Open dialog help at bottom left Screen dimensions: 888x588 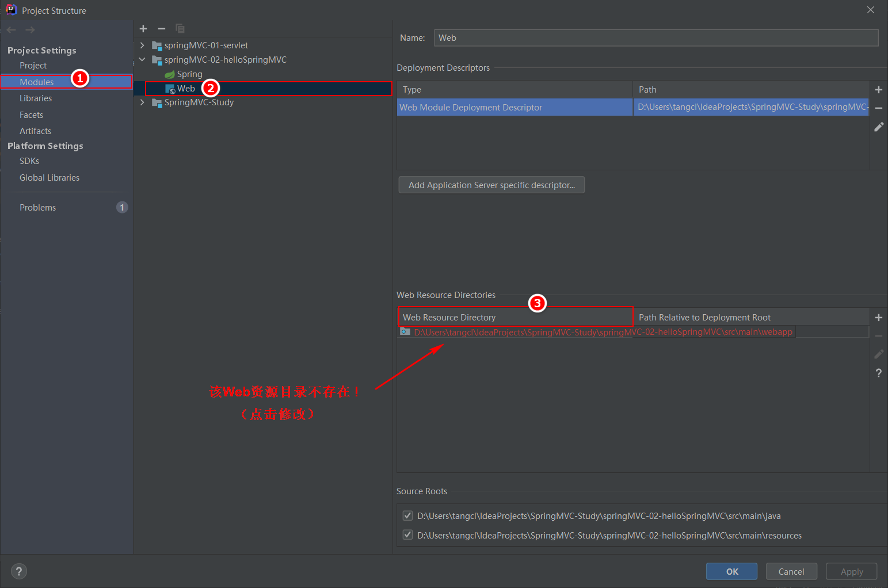click(19, 571)
